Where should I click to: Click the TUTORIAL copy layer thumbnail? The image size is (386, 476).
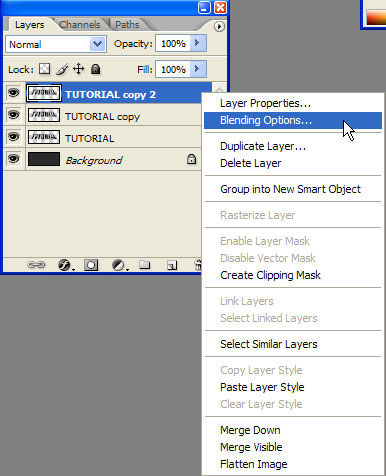(x=44, y=115)
